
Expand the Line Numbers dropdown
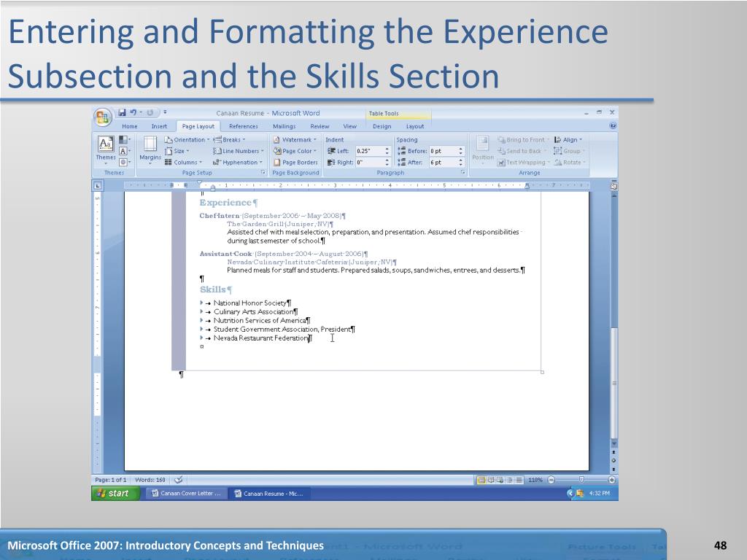point(239,151)
